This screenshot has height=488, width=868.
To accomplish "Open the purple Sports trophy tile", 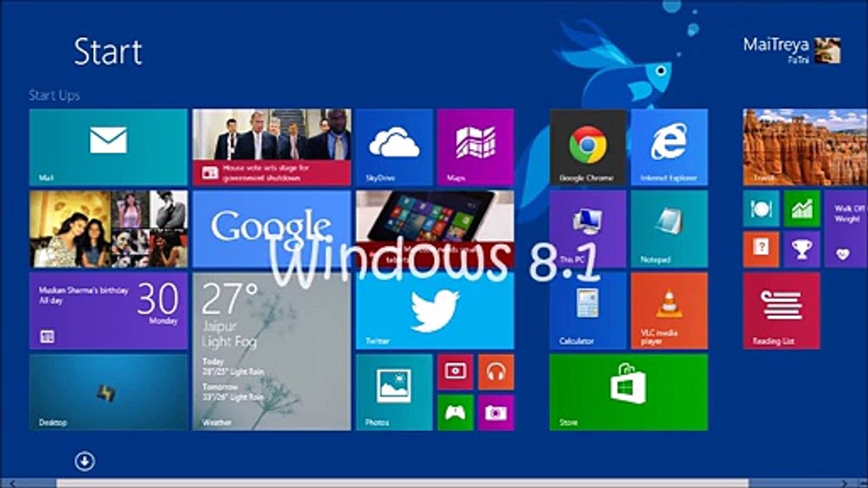I will point(802,249).
